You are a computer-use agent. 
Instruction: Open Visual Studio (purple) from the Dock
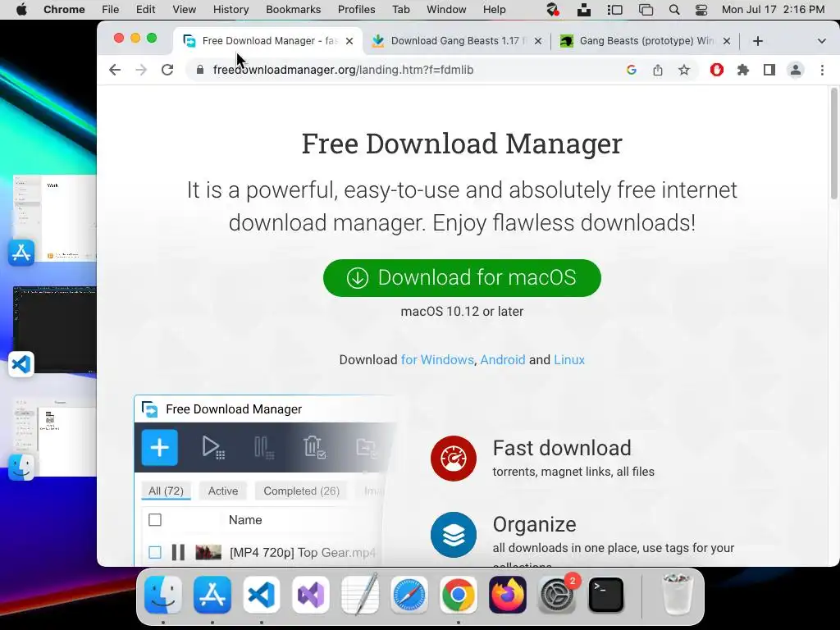tap(311, 595)
